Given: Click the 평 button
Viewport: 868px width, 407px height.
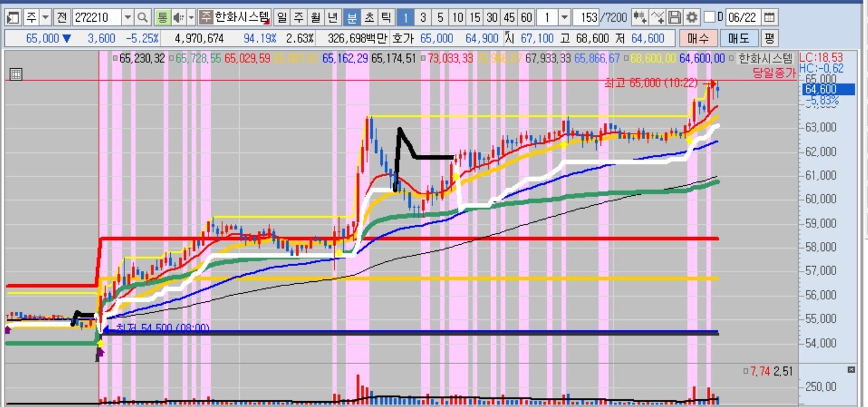Looking at the screenshot, I should tap(769, 39).
